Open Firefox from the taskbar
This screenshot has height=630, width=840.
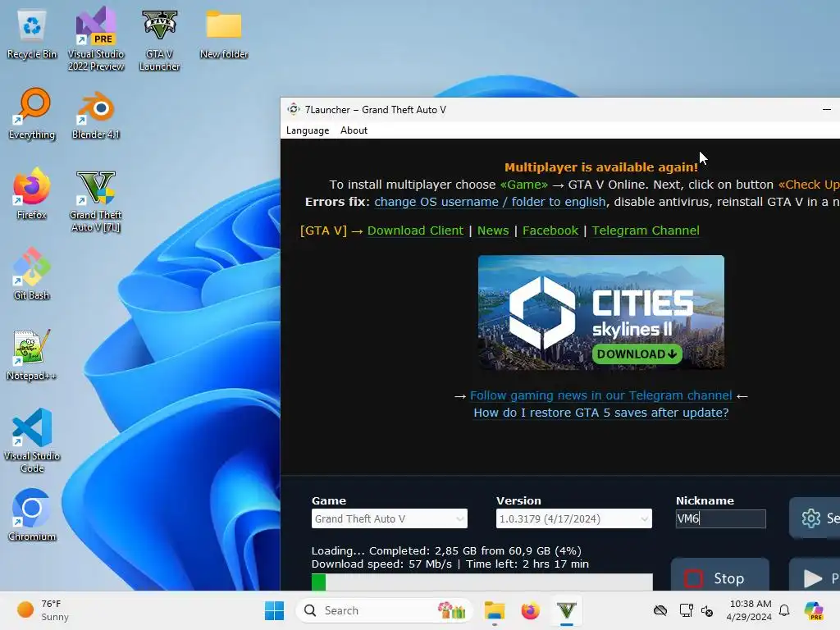point(531,610)
